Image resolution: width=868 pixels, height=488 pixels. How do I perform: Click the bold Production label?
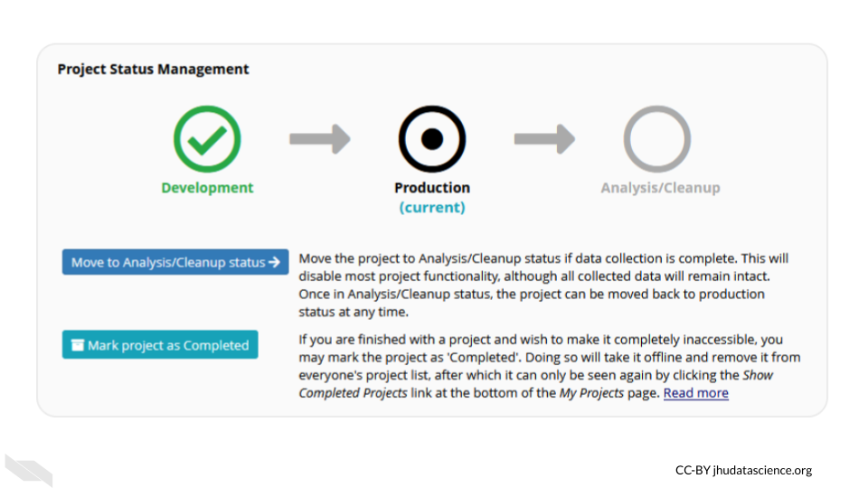(432, 188)
